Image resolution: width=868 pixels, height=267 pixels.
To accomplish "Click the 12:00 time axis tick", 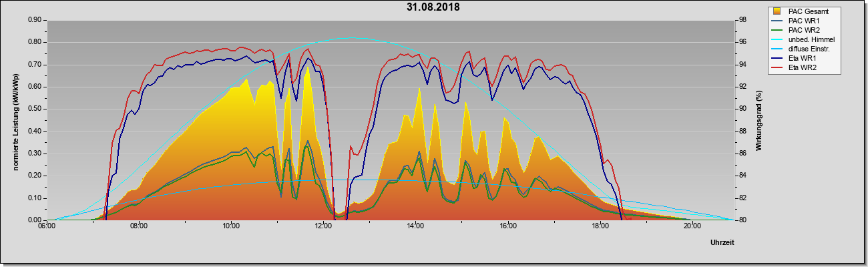I will [323, 226].
